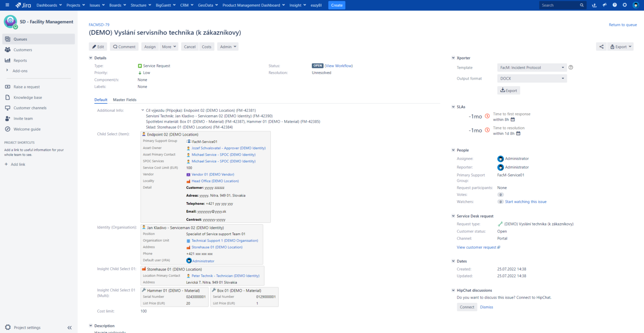Open the user profile avatar menu

pyautogui.click(x=636, y=5)
